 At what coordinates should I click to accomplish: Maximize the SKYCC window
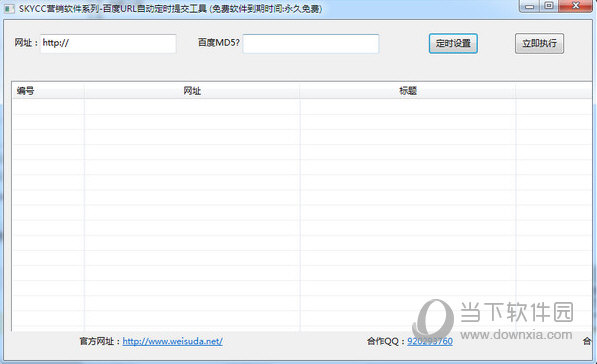[x=549, y=6]
